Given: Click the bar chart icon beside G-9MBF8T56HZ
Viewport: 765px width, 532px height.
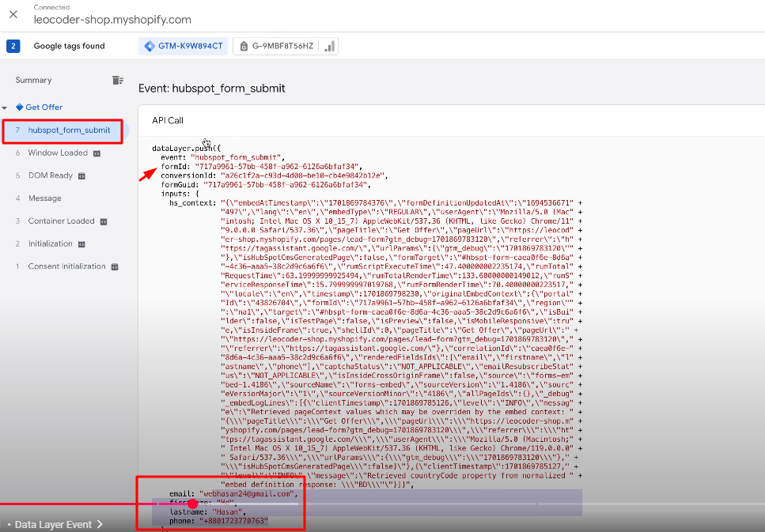Looking at the screenshot, I should tap(331, 47).
